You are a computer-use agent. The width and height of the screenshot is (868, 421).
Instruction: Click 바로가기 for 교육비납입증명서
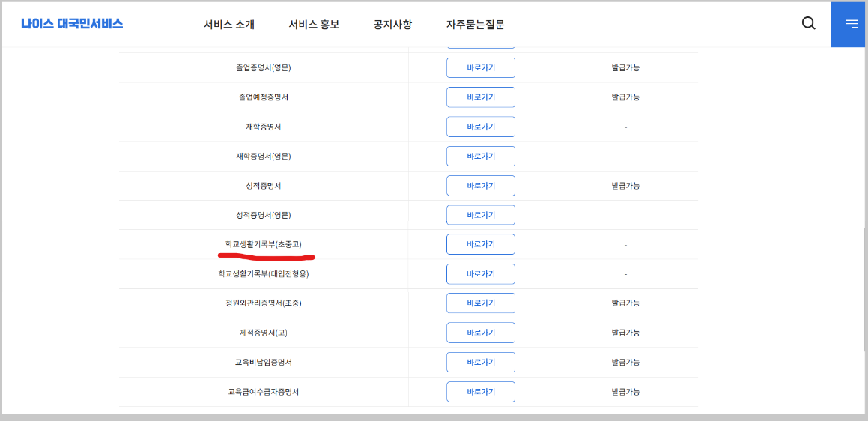tap(481, 363)
